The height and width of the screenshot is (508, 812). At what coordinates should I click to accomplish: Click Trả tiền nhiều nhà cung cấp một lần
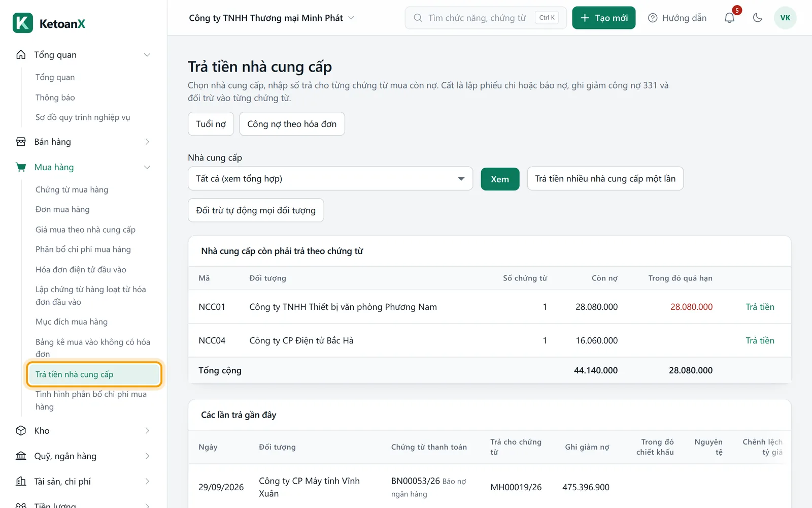click(x=605, y=179)
